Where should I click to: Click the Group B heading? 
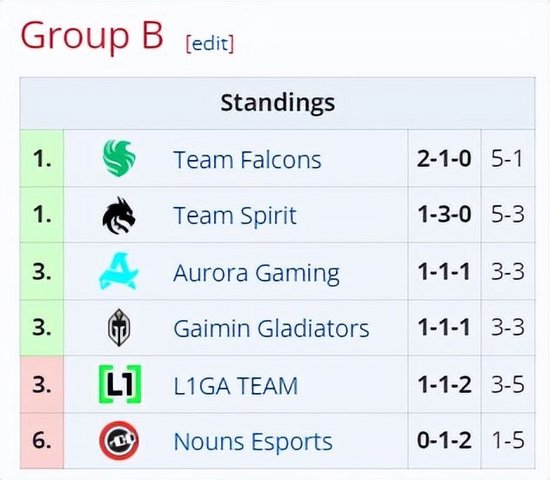(92, 35)
